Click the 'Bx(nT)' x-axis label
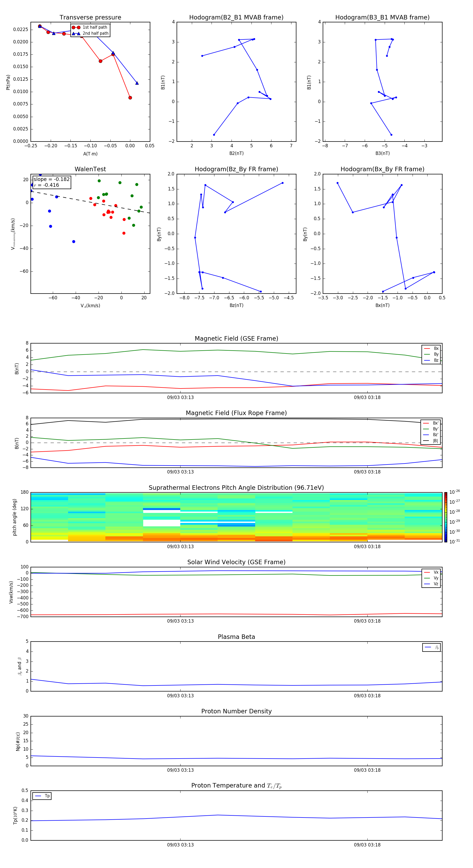The height and width of the screenshot is (868, 473). (382, 305)
